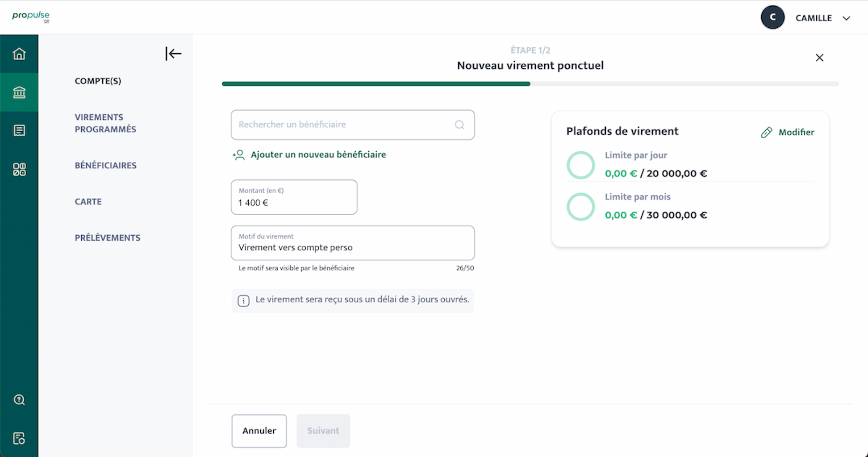This screenshot has height=457, width=868.
Task: Select the bank accounts icon in sidebar
Action: click(x=19, y=92)
